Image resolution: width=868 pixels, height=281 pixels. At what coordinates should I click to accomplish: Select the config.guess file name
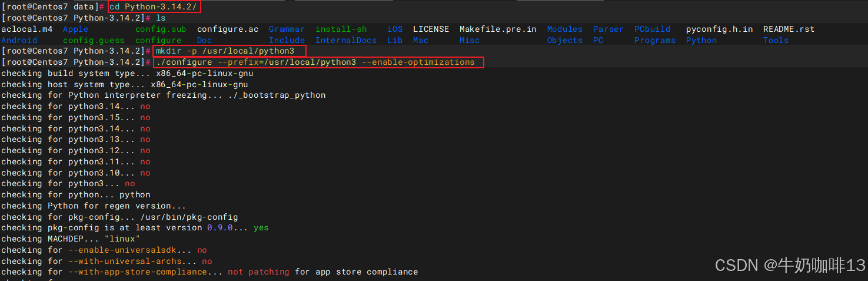click(x=94, y=40)
